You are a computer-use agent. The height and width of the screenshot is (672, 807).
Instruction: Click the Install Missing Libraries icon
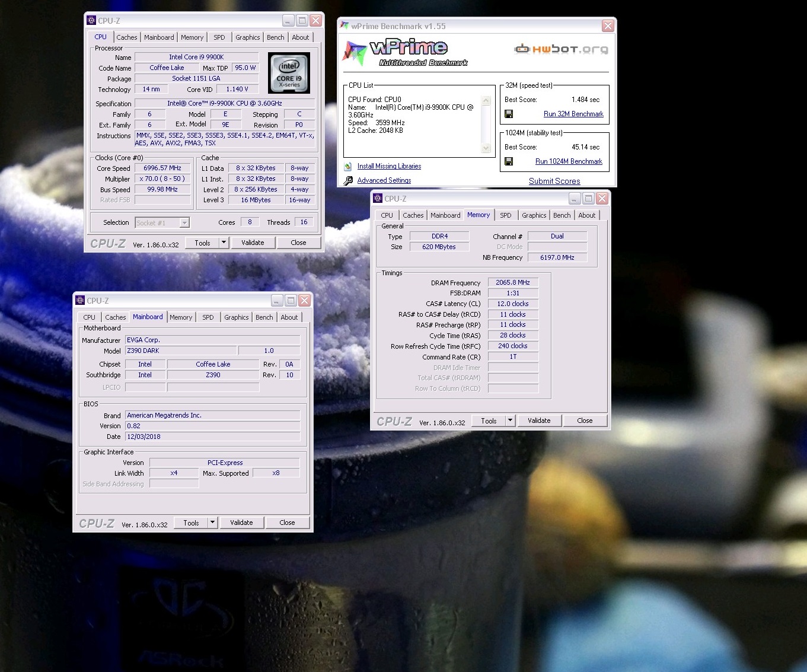coord(348,167)
